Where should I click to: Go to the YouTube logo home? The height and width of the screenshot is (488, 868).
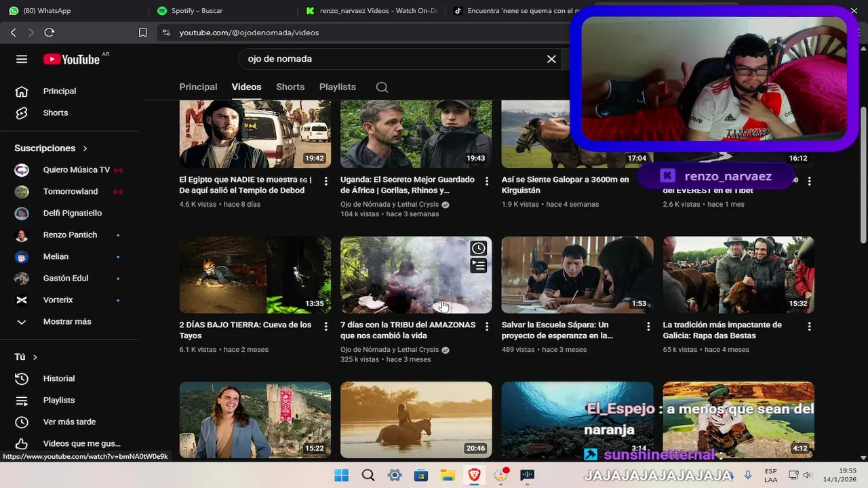[x=72, y=59]
